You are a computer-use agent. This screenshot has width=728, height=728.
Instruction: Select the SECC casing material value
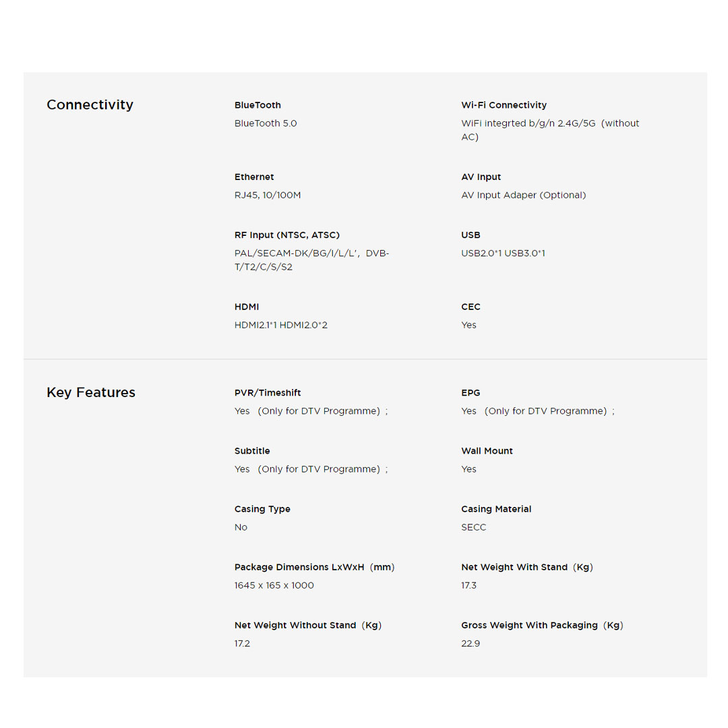(x=473, y=527)
